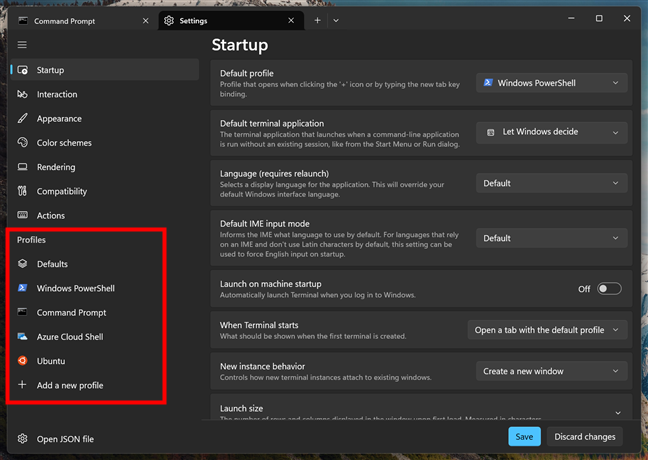This screenshot has width=648, height=460.
Task: Click the hamburger navigation menu icon
Action: [22, 45]
